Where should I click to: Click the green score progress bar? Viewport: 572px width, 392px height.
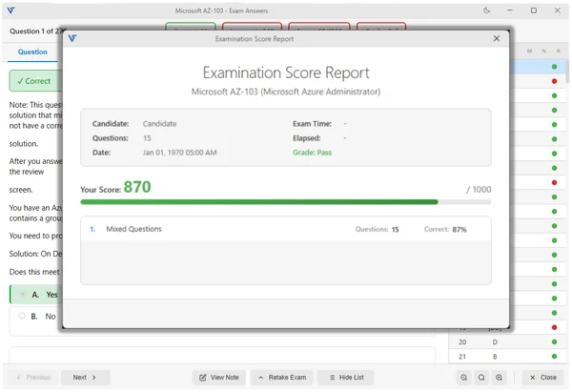(259, 202)
